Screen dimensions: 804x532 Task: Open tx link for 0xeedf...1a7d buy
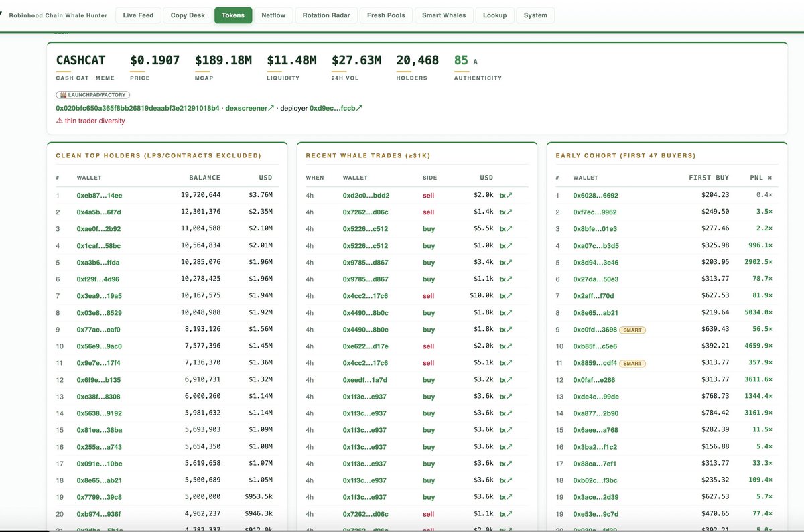click(506, 380)
